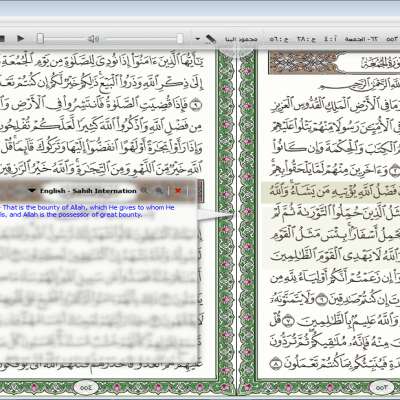Click verse marker ٩ on left page

[195, 105]
